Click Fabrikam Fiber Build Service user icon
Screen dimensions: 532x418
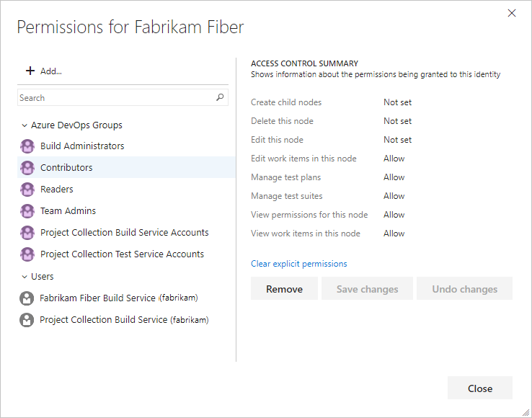[27, 298]
